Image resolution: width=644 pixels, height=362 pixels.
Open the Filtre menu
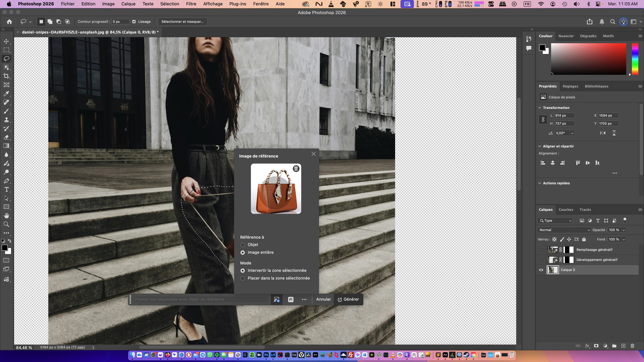[x=191, y=4]
